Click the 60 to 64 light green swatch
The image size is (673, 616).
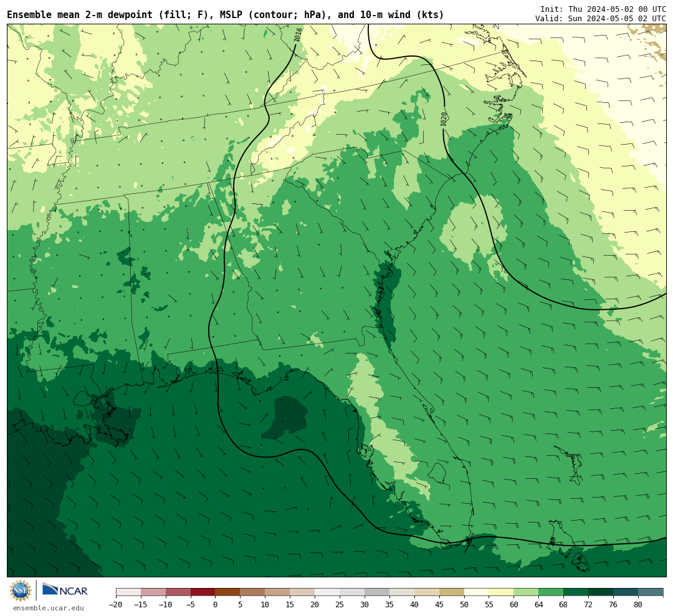527,592
